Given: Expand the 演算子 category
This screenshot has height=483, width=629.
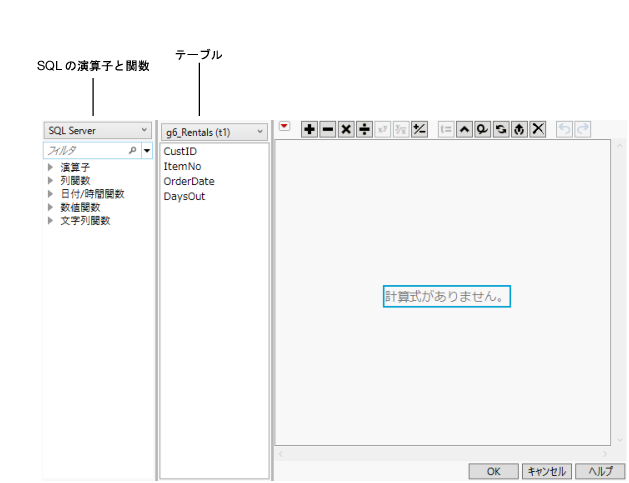Looking at the screenshot, I should [50, 167].
